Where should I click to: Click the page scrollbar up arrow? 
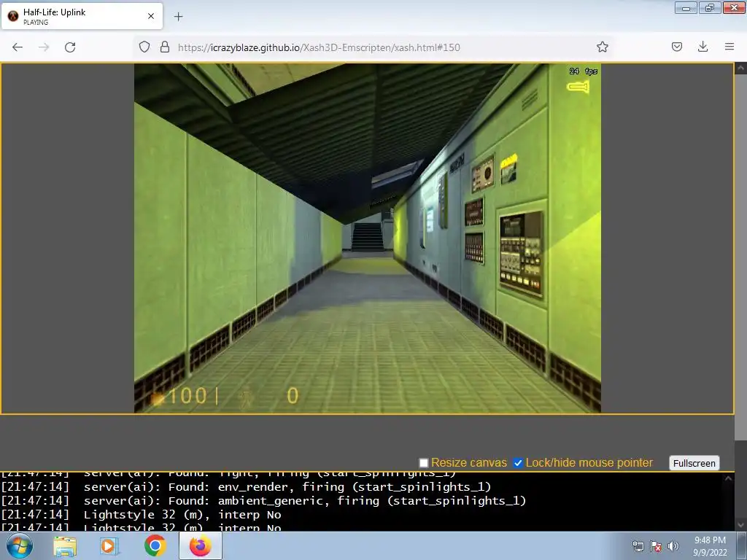[x=741, y=68]
